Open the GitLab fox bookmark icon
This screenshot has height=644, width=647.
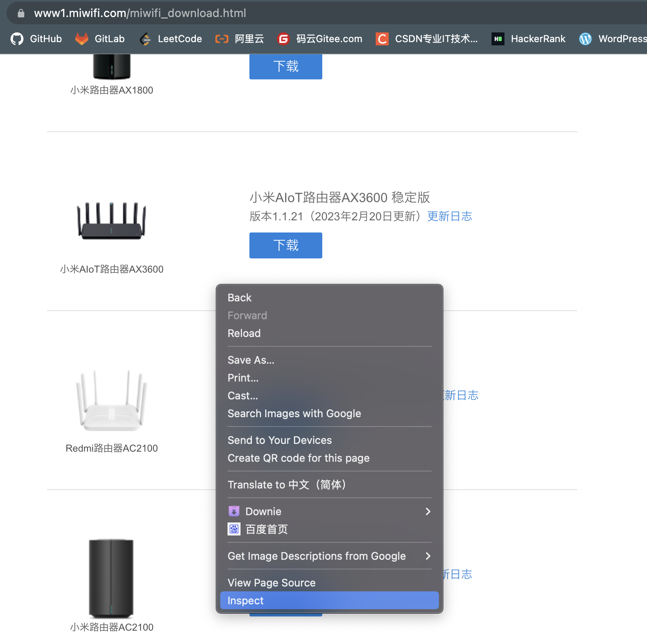(82, 39)
